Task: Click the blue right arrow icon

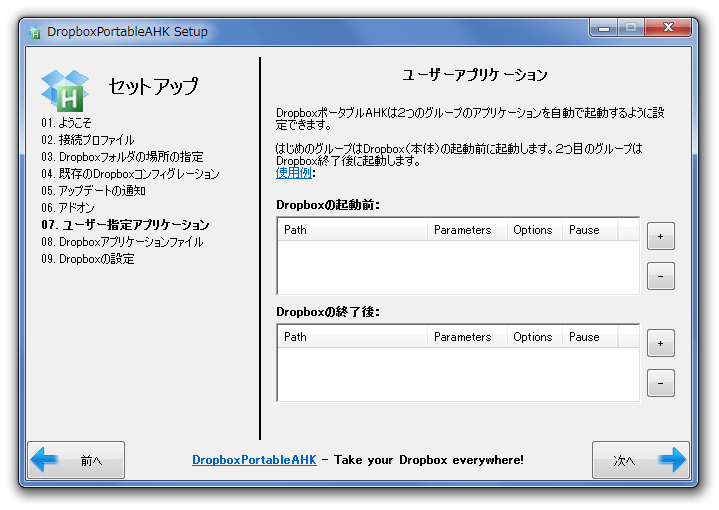Action: pos(672,459)
